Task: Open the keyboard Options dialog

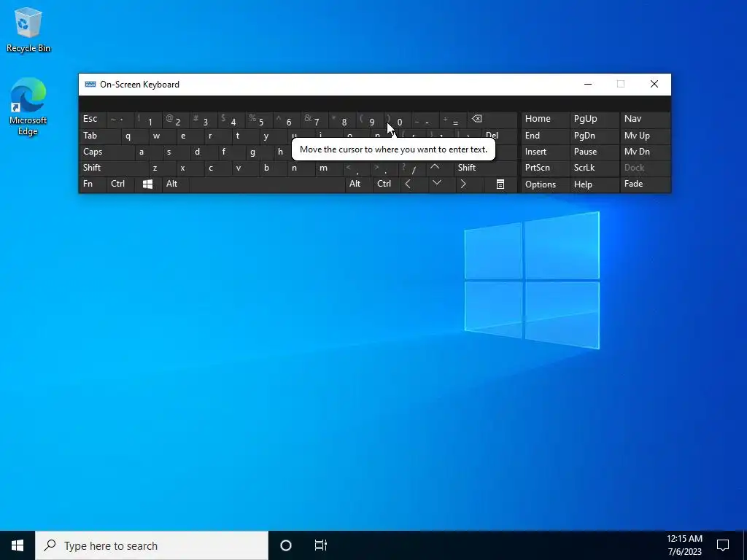Action: pos(545,184)
